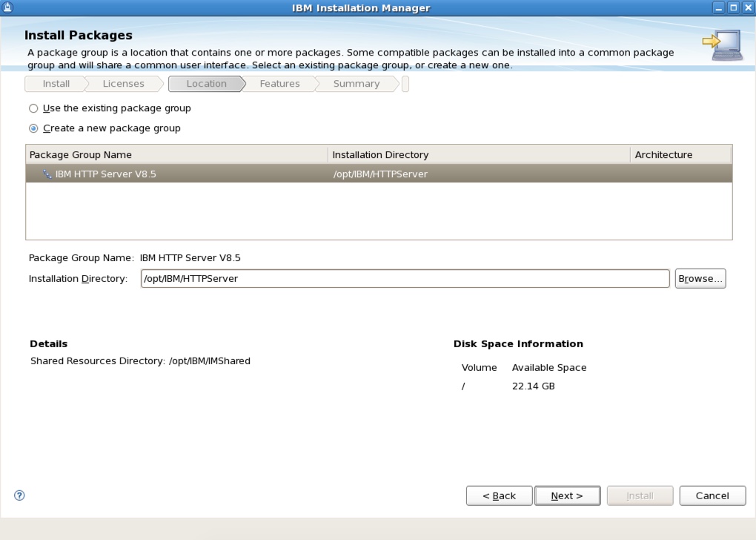756x540 pixels.
Task: Click the Browse... button
Action: (x=700, y=278)
